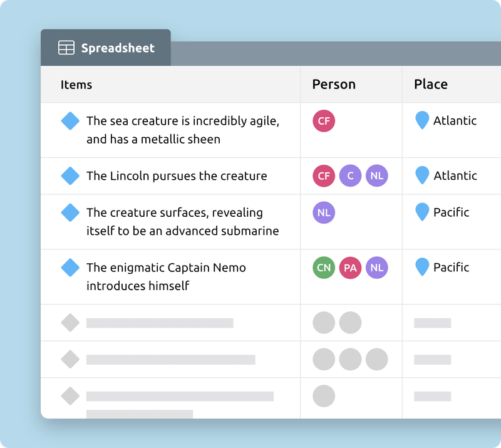Click blue diamond beside creature surfaces row
The image size is (501, 448).
click(x=70, y=212)
